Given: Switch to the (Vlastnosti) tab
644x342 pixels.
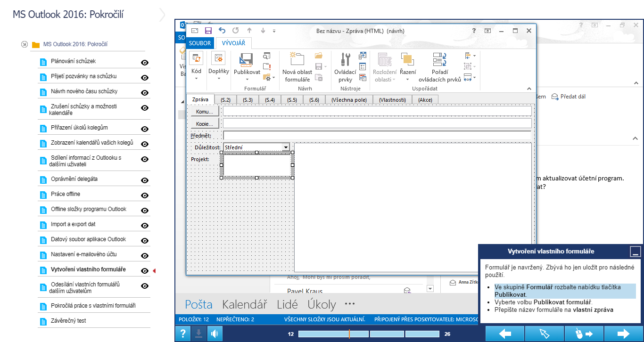Looking at the screenshot, I should tap(392, 100).
